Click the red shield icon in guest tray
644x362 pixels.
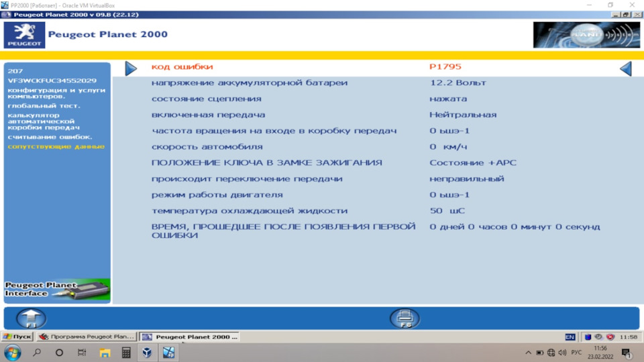point(610,337)
